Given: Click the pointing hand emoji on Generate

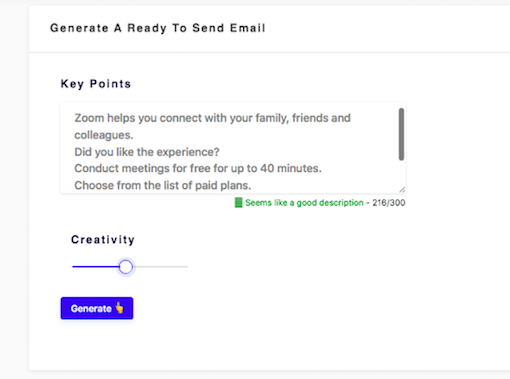Looking at the screenshot, I should (x=119, y=307).
